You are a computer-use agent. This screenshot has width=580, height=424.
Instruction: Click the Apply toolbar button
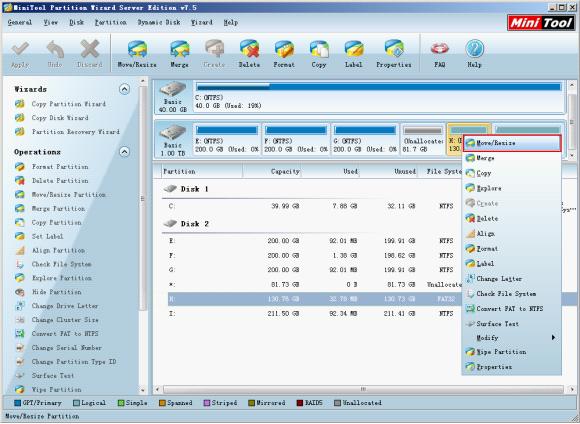point(20,54)
